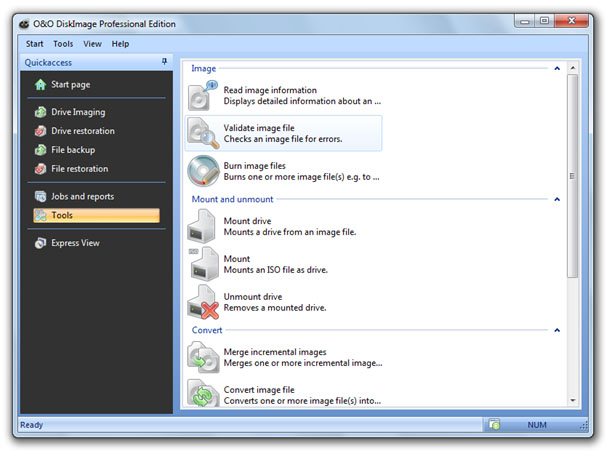Click the vertical scrollbar in tools list
Image resolution: width=612 pixels, height=456 pixels.
coord(573,170)
